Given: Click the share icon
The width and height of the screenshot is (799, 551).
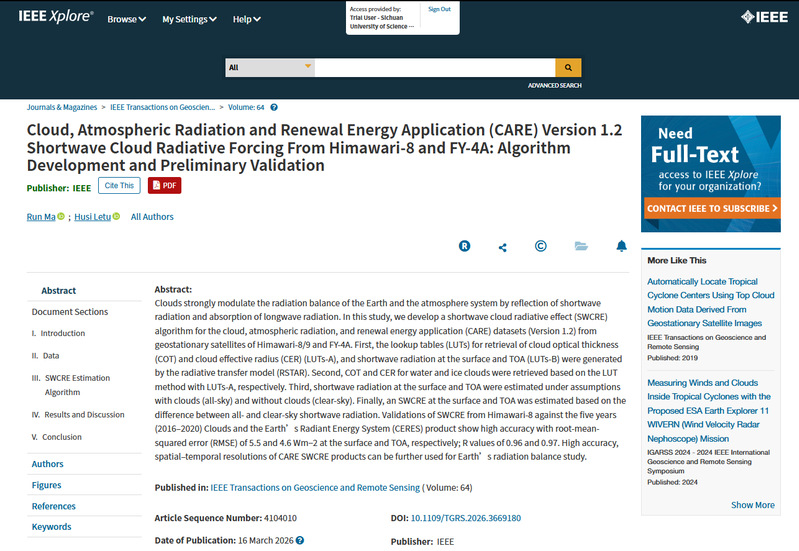Looking at the screenshot, I should [x=502, y=247].
